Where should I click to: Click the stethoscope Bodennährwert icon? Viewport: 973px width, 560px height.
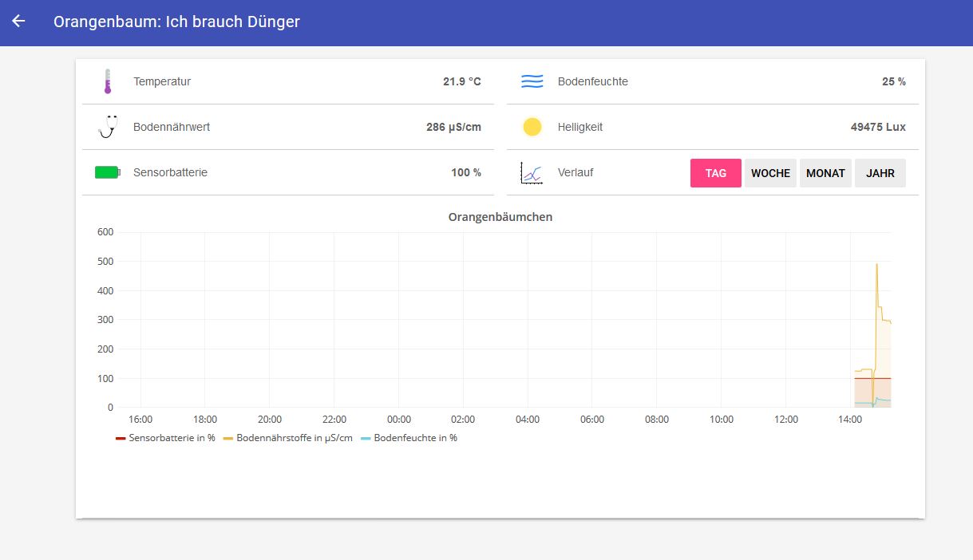(x=107, y=127)
